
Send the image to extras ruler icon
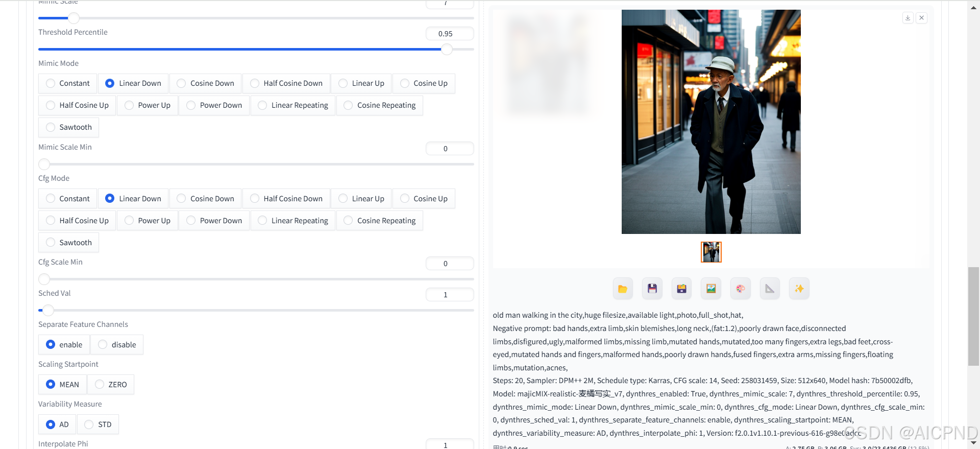[770, 289]
